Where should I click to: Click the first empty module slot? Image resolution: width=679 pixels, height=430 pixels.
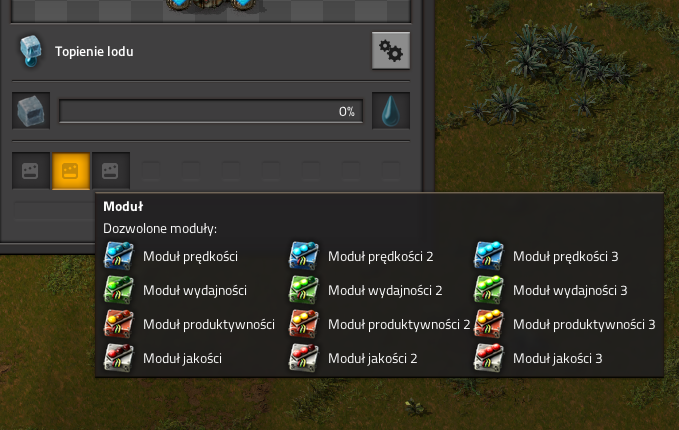click(x=31, y=171)
